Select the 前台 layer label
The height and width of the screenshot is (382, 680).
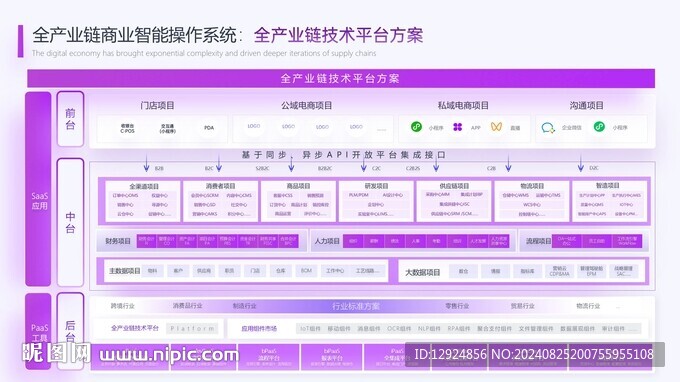70,119
